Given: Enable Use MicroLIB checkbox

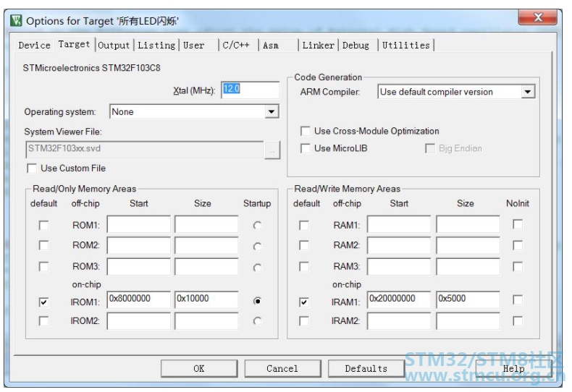Looking at the screenshot, I should (x=306, y=148).
